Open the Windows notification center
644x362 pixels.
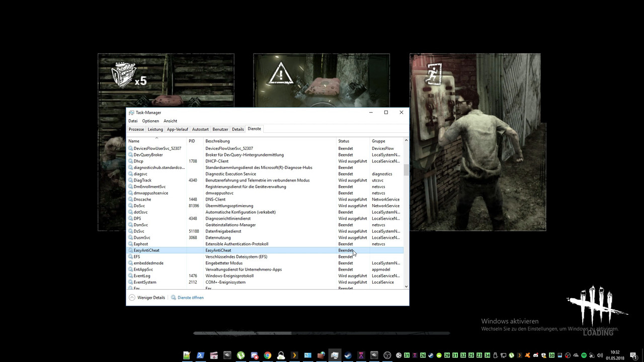[633, 355]
